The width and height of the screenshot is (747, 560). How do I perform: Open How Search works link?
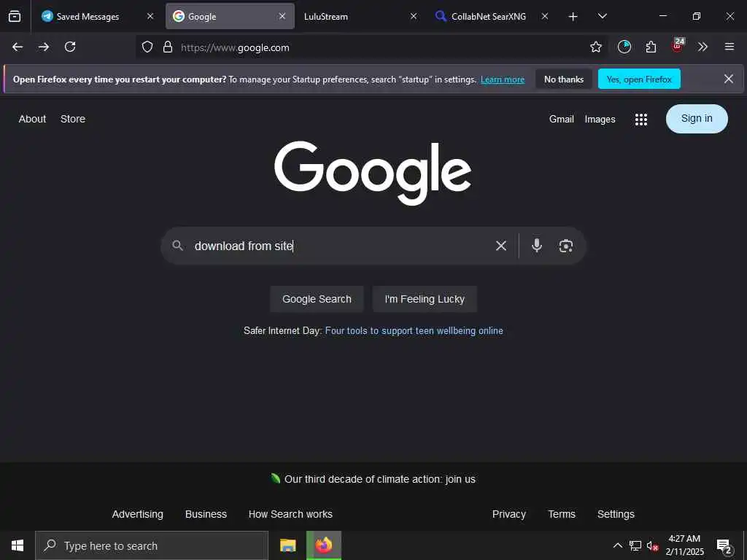click(290, 514)
